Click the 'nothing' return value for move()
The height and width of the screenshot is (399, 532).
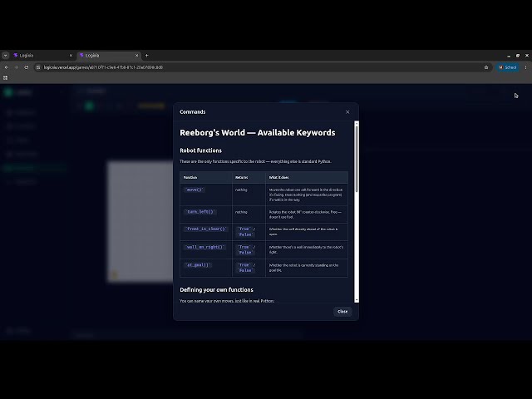pyautogui.click(x=241, y=190)
